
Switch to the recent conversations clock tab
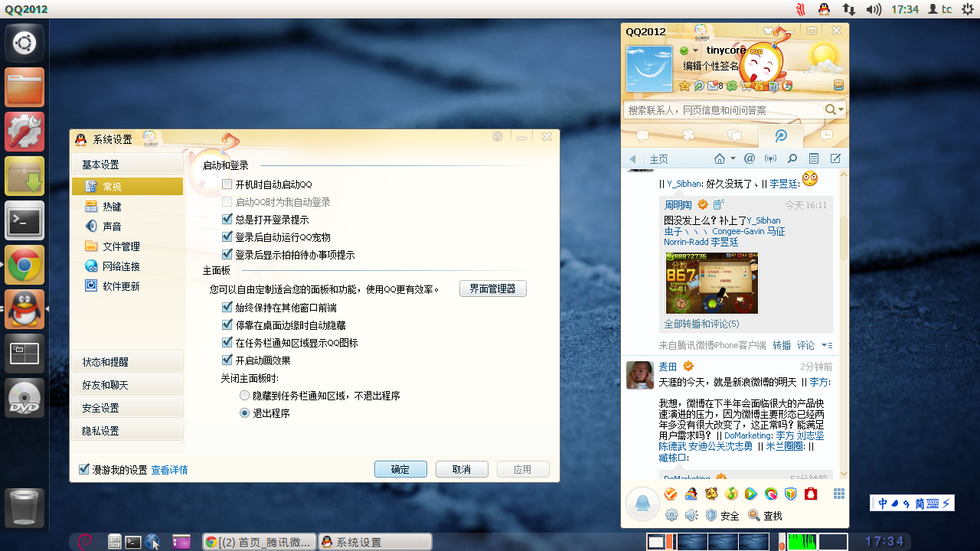(826, 135)
